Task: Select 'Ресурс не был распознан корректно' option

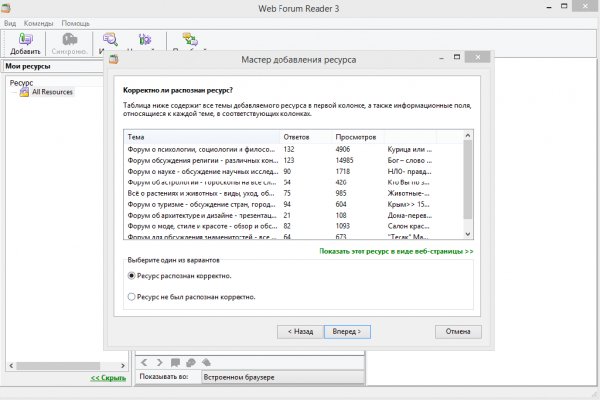Action: 131,297
